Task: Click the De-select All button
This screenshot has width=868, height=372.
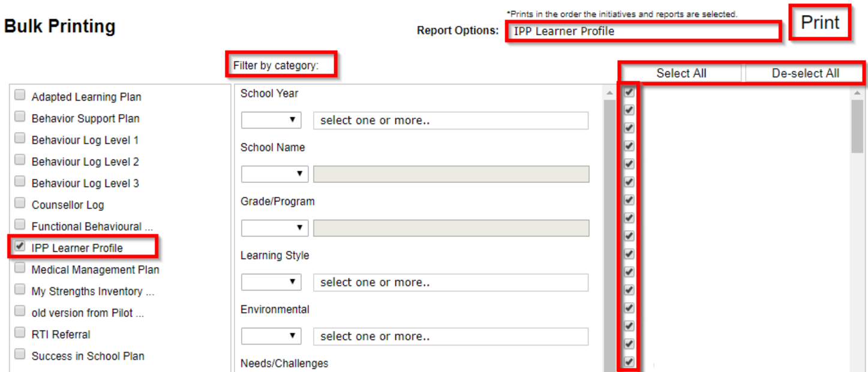Action: [805, 73]
